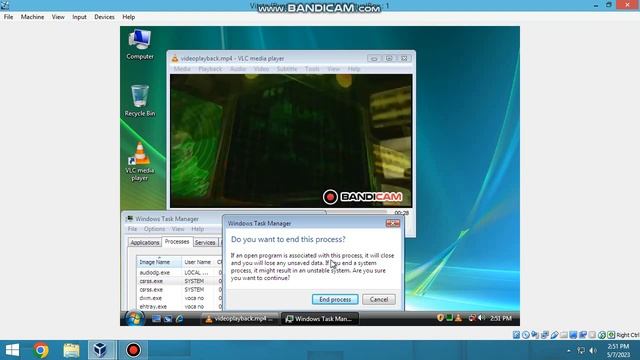Screen dimensions: 640x360
Task: Close the end process confirmation dialog
Action: point(393,223)
